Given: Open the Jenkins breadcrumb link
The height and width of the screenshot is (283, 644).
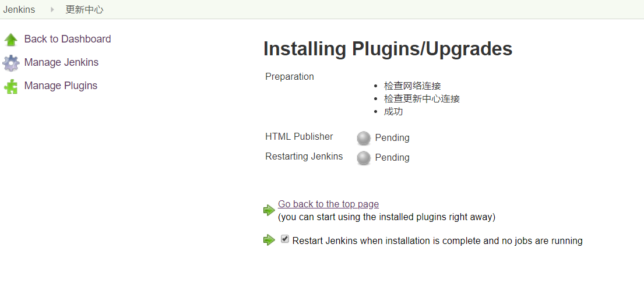Looking at the screenshot, I should pyautogui.click(x=19, y=9).
